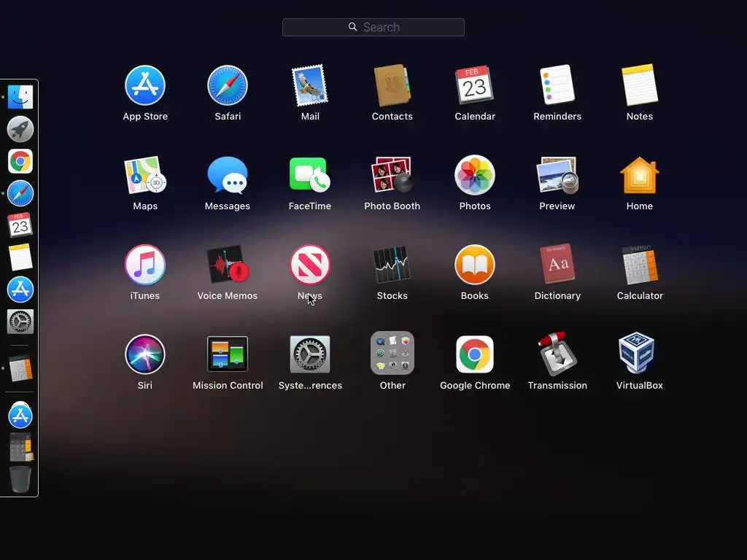Launch the Reminders app
Screen dimensions: 747x560
[557, 86]
